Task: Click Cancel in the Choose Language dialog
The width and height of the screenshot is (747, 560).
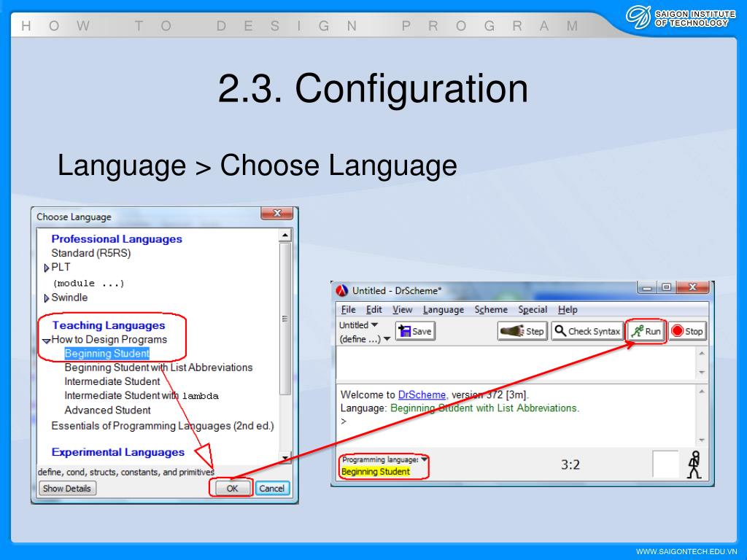Action: [x=272, y=488]
